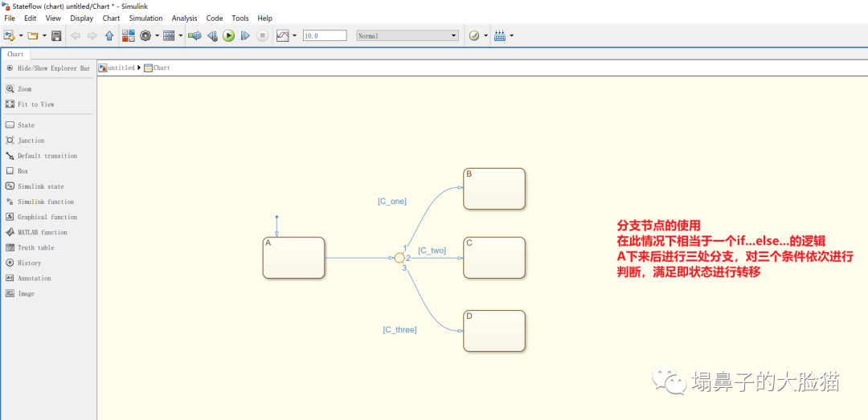
Task: Open the Simulation menu
Action: (146, 18)
